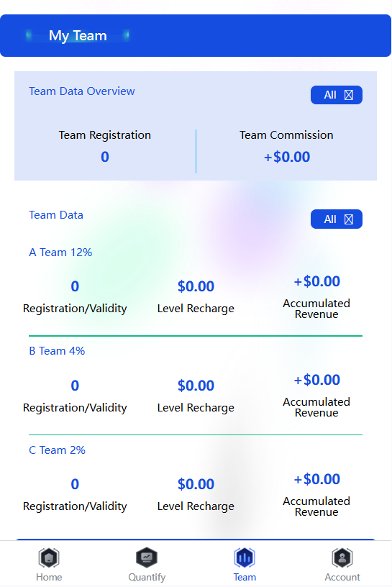Image resolution: width=392 pixels, height=587 pixels.
Task: Select the Team bar-chart icon
Action: [245, 558]
